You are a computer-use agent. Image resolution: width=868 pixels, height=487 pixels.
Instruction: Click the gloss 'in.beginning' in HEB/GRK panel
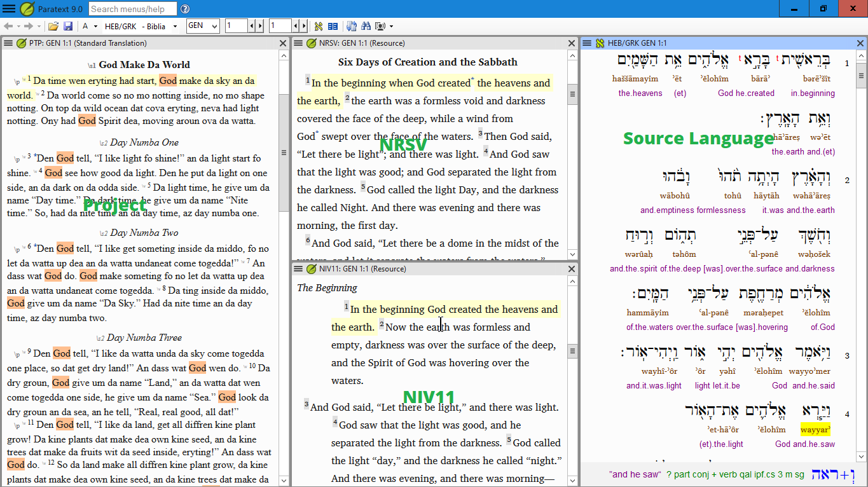pos(813,93)
